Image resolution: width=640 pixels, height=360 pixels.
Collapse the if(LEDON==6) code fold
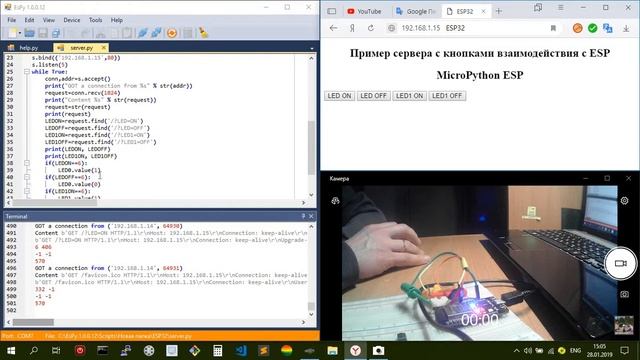pyautogui.click(x=27, y=163)
